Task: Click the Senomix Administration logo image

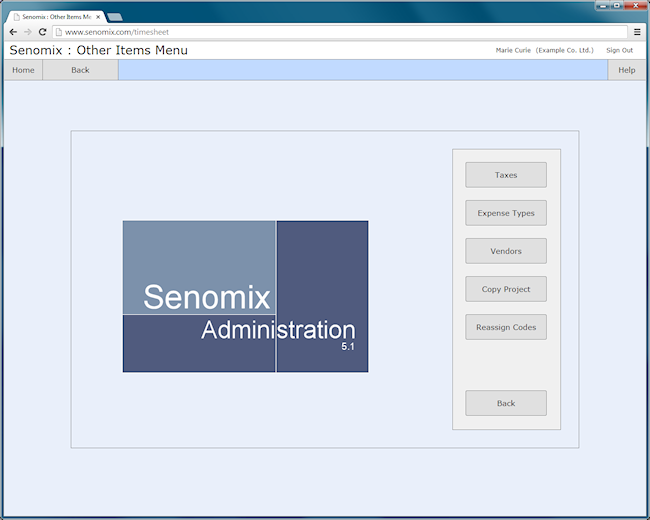Action: 245,296
